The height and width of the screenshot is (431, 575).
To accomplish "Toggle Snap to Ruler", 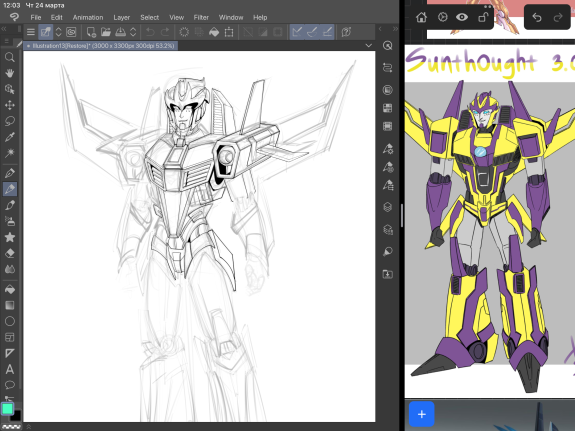I will [x=297, y=32].
